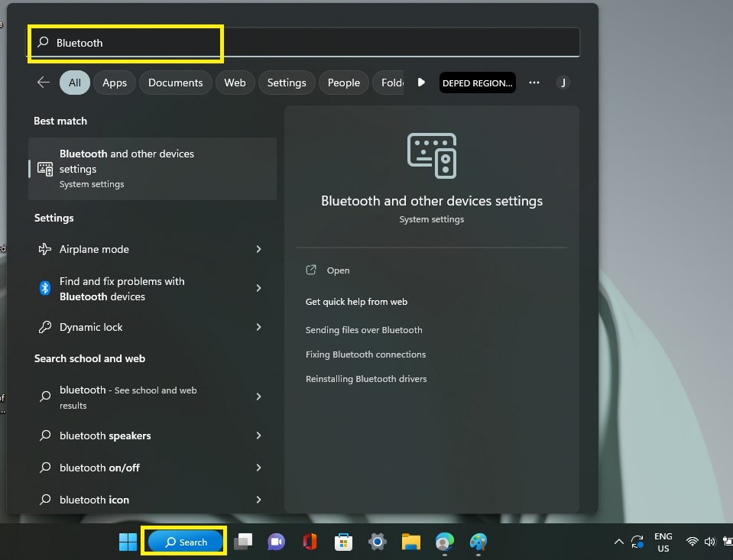
Task: Click the back arrow in search panel
Action: [x=44, y=83]
